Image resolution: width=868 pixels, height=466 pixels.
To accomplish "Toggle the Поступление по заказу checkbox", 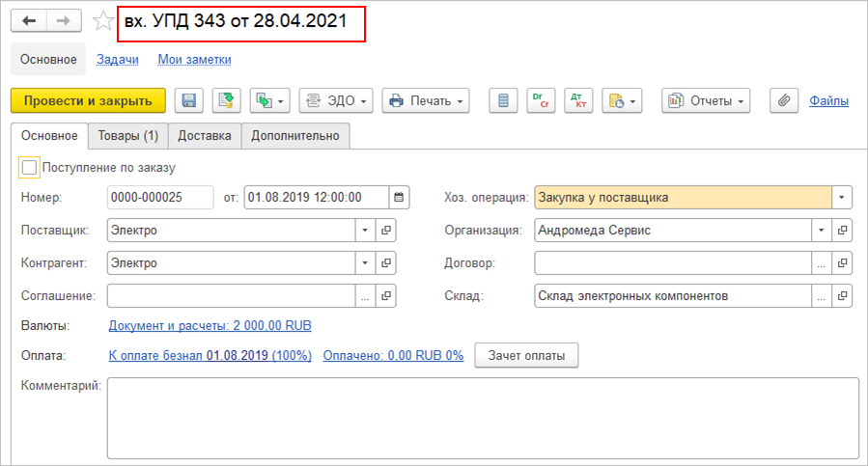I will 29,168.
